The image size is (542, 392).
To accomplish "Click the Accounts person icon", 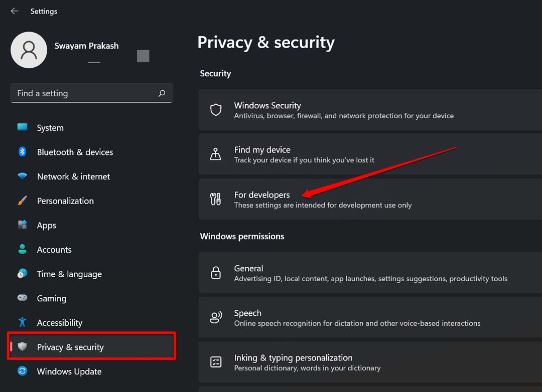I will click(23, 249).
